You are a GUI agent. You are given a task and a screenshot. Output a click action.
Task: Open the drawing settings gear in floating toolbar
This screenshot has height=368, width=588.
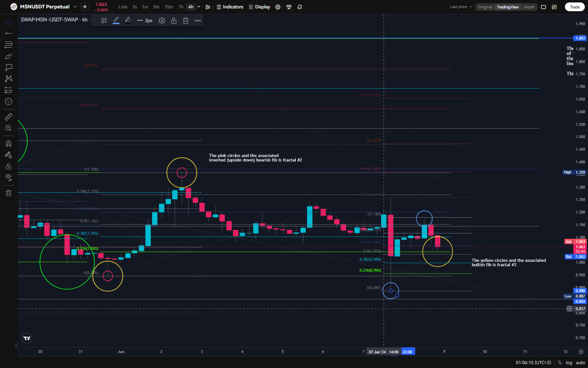tap(162, 21)
